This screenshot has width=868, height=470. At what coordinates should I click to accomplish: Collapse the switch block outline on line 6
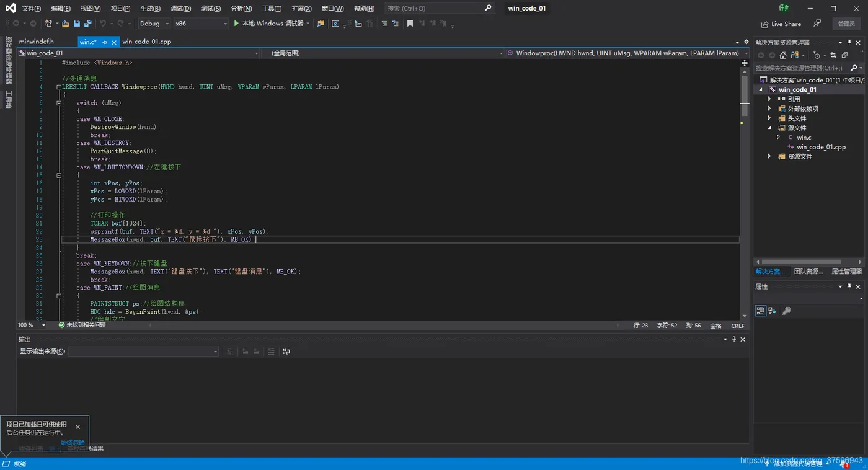pyautogui.click(x=60, y=103)
